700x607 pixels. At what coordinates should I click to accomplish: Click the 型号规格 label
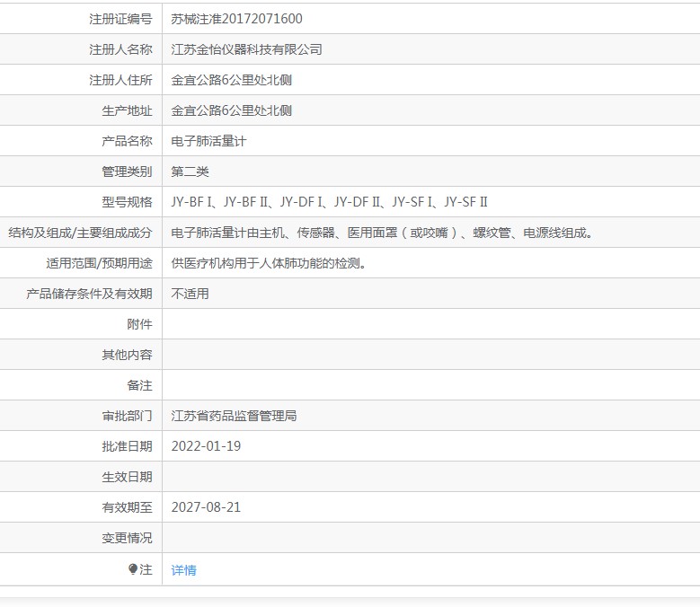click(127, 202)
